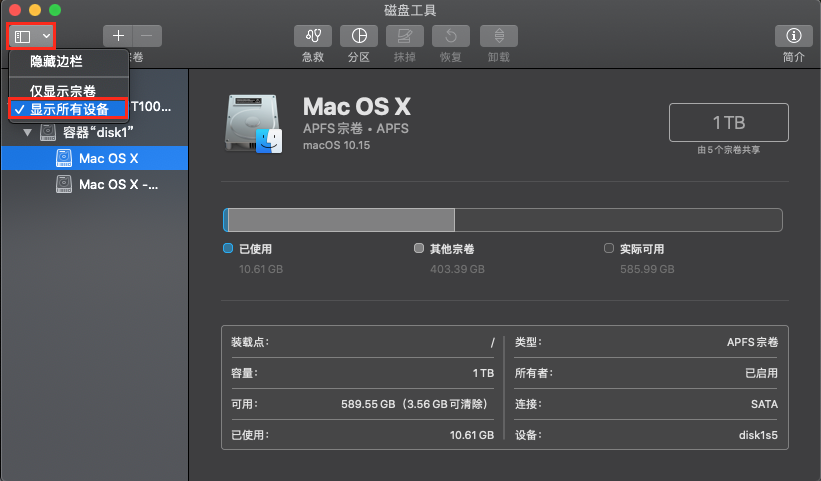Toggle the checked 显示所有设备 option
The width and height of the screenshot is (821, 481).
coord(69,109)
